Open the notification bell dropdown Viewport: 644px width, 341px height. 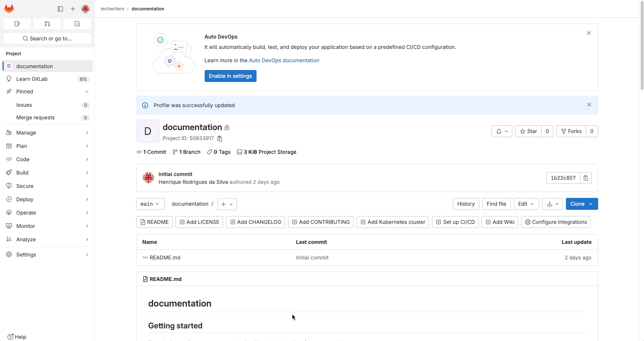pyautogui.click(x=502, y=131)
